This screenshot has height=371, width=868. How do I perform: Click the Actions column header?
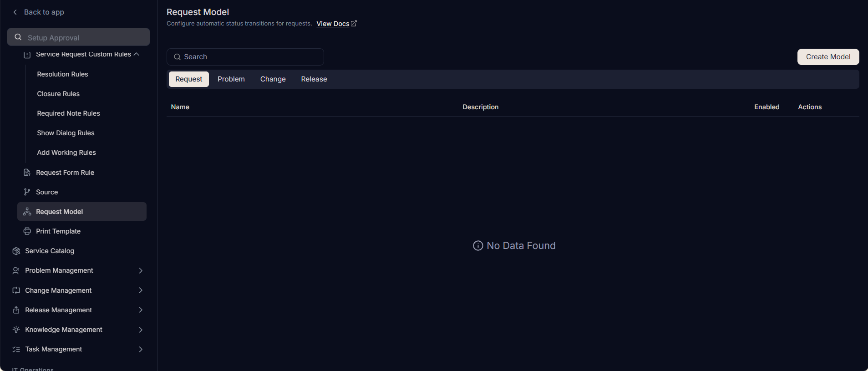tap(810, 107)
